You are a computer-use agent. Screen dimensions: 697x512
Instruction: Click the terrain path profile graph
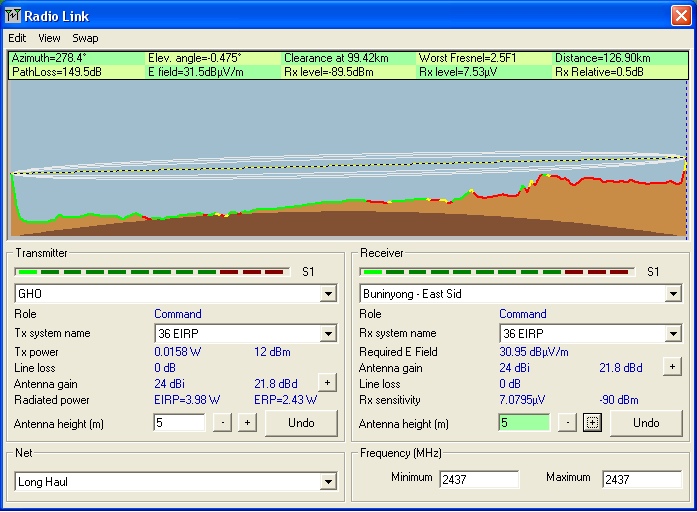pyautogui.click(x=348, y=159)
